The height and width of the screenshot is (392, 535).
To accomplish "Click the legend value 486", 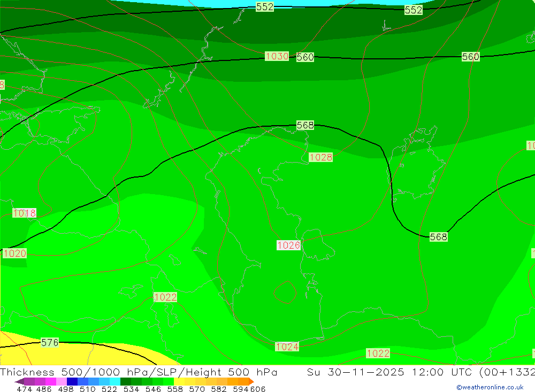I will 43,389.
